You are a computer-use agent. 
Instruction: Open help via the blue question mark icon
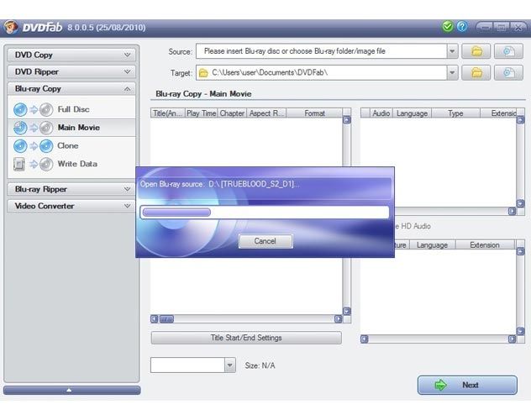[x=462, y=26]
